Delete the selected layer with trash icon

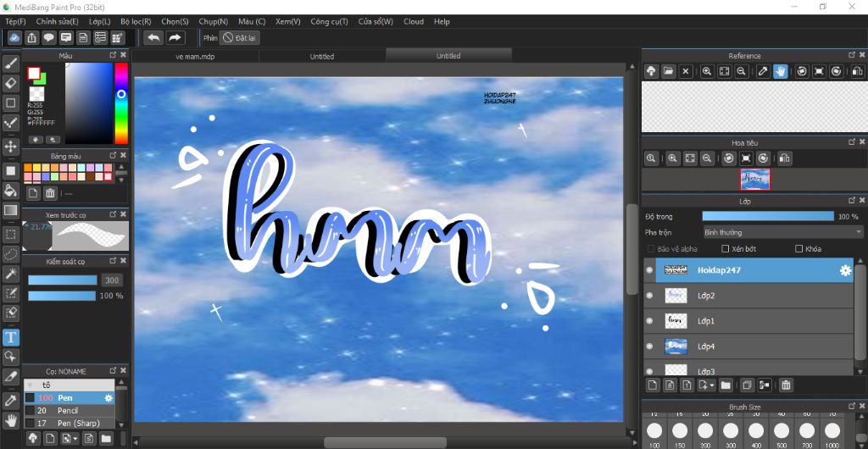(x=786, y=385)
